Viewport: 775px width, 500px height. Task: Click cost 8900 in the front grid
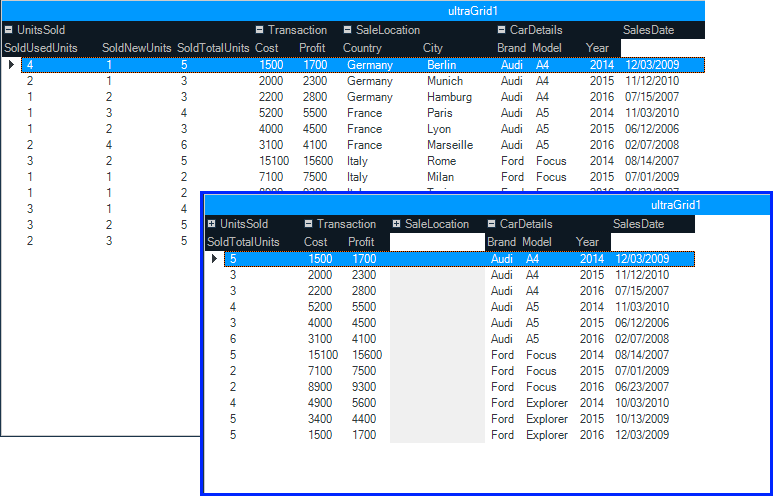pos(320,387)
